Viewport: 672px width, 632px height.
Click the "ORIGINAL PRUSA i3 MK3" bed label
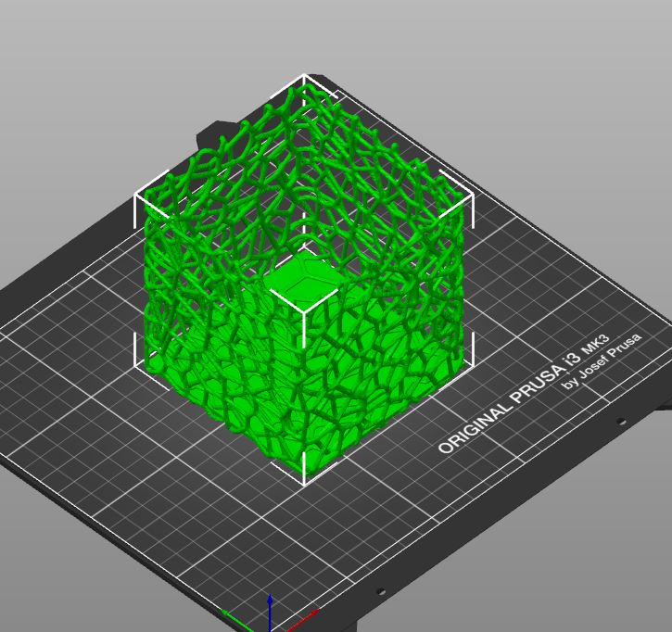[x=524, y=393]
